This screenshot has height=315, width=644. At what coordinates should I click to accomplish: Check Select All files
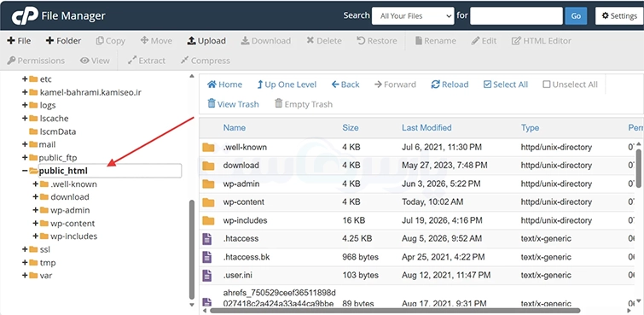point(506,85)
